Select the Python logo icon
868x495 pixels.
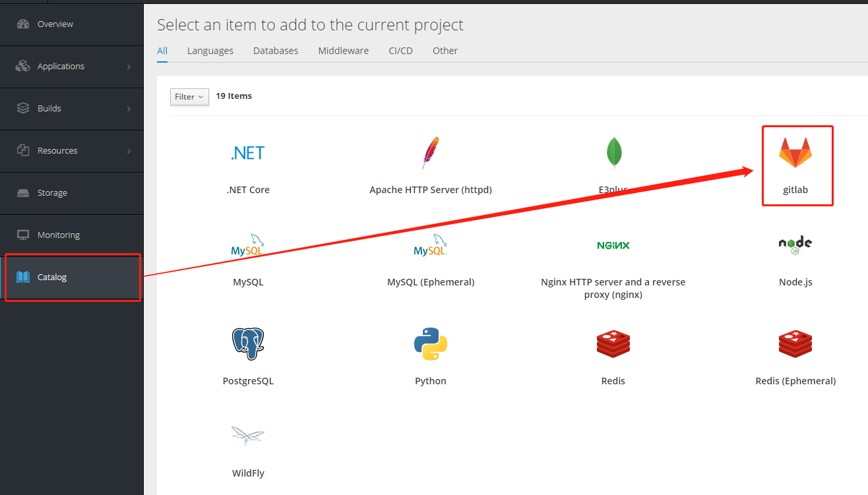(x=431, y=343)
